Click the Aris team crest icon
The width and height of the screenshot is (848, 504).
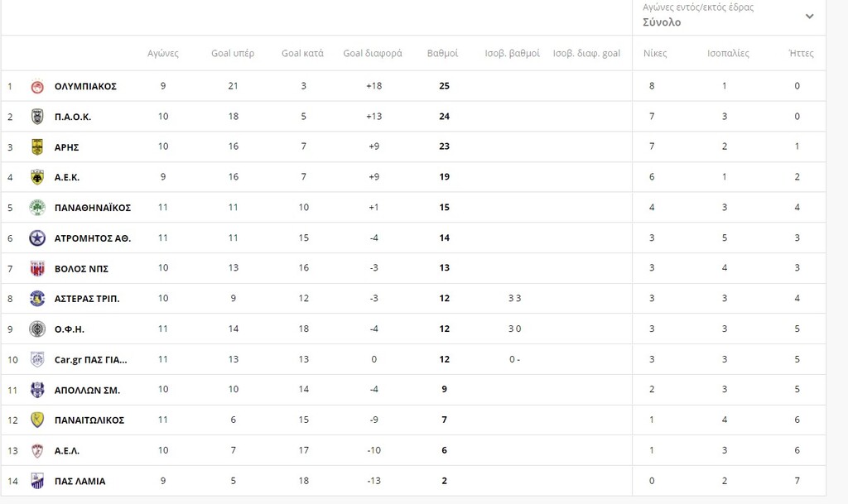click(37, 147)
